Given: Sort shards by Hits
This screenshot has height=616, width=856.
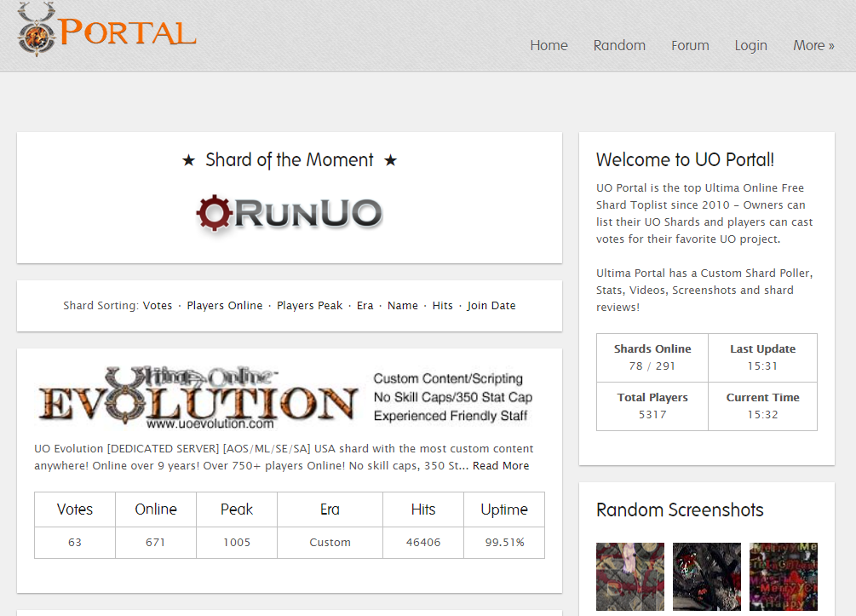Looking at the screenshot, I should click(x=442, y=305).
